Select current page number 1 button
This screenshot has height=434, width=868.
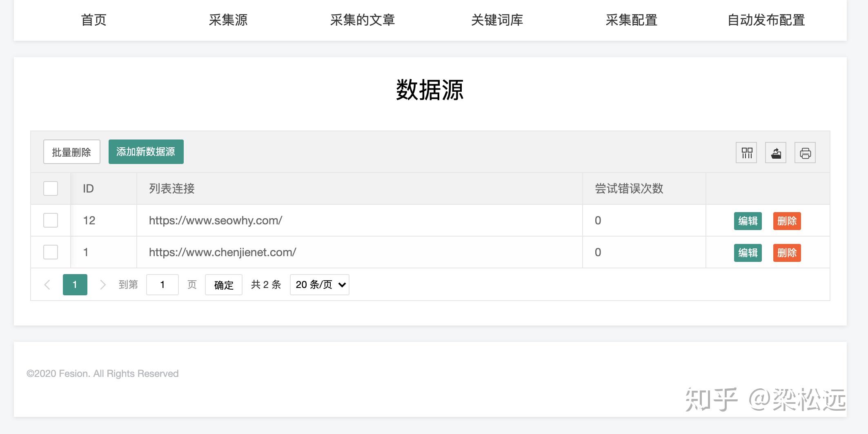[75, 284]
